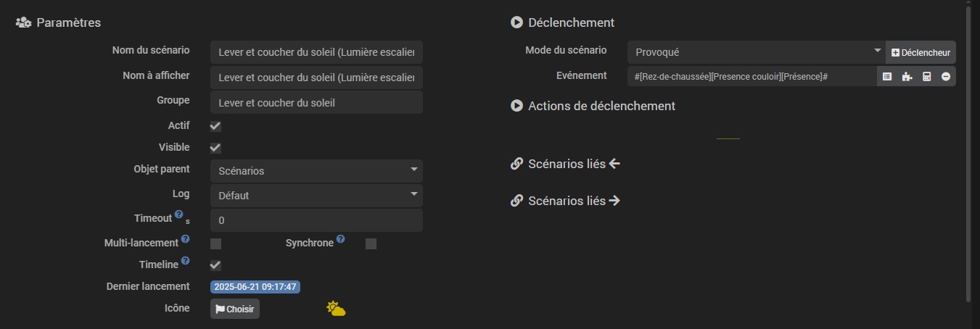
Task: Click the Nom du scénario text field
Action: (316, 52)
